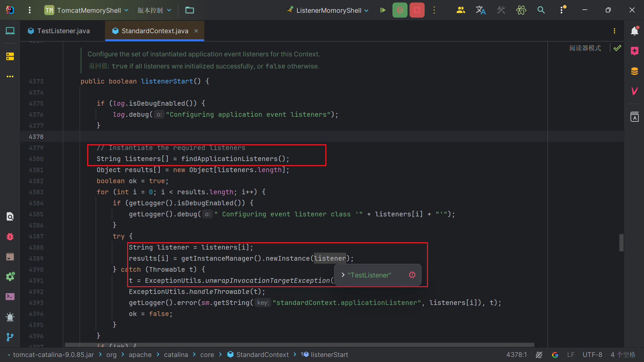Click the catalina breadcrumb
644x362 pixels.
point(176,355)
